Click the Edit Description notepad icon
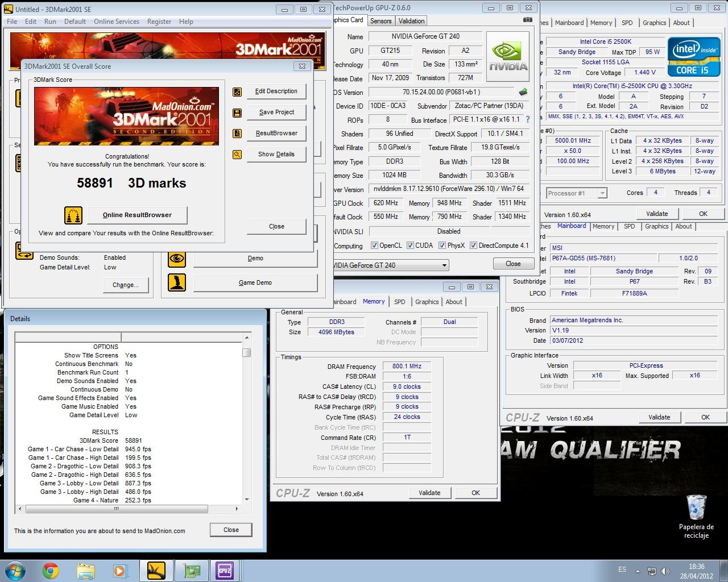Image resolution: width=728 pixels, height=582 pixels. pos(237,92)
